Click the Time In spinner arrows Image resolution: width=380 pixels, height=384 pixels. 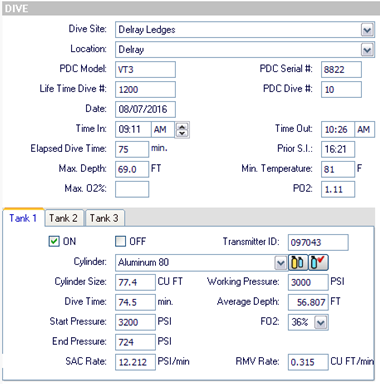[x=182, y=129]
